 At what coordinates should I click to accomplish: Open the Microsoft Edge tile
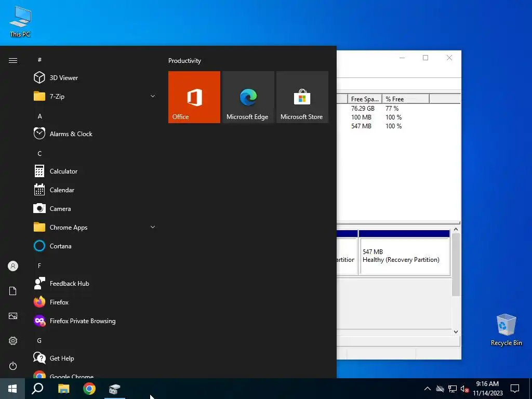coord(248,97)
